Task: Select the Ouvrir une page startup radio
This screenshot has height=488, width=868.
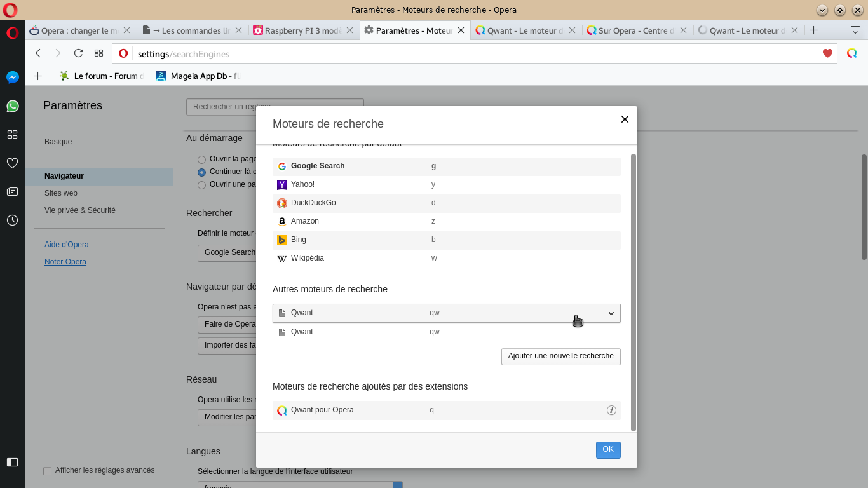Action: coord(201,185)
